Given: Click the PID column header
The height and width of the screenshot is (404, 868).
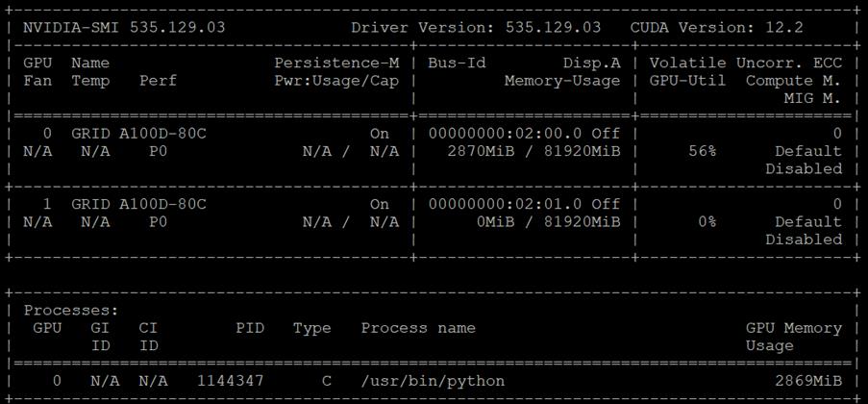Looking at the screenshot, I should point(250,328).
